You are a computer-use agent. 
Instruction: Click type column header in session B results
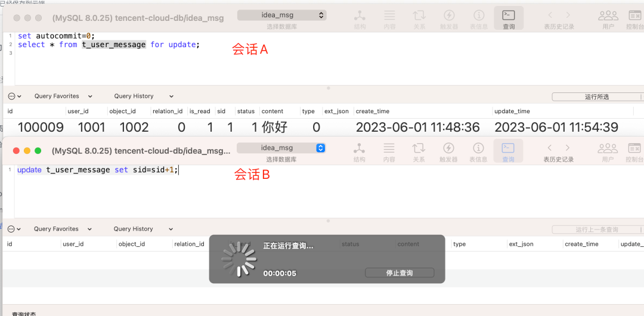coord(479,244)
